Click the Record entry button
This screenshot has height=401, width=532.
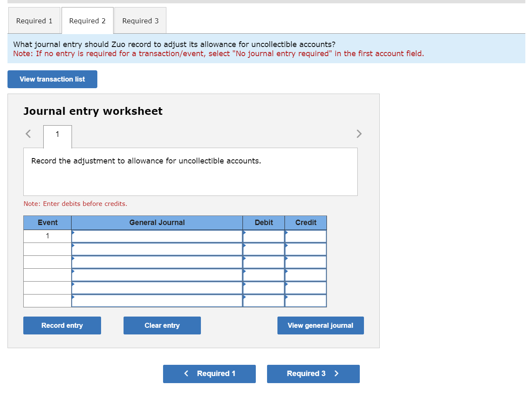click(x=62, y=325)
